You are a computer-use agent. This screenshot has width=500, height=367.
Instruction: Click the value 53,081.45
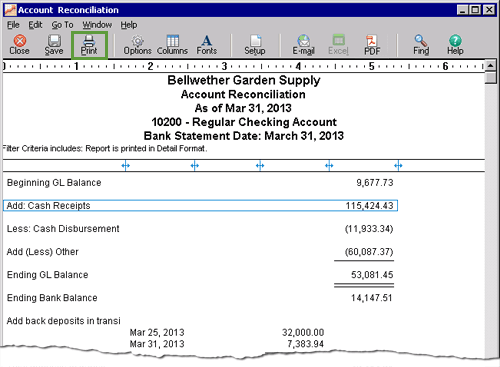(372, 275)
